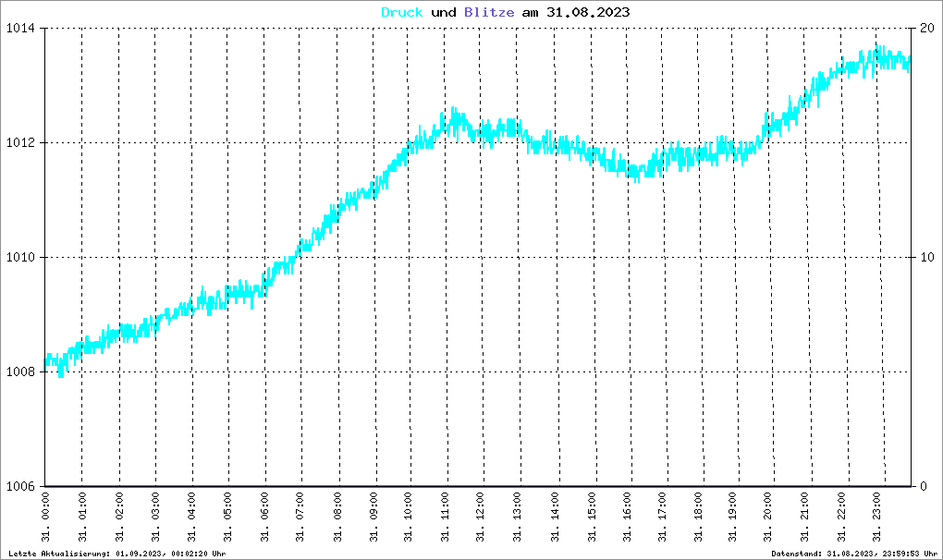Screen dimensions: 943x560
Task: Click the time label '31. 10:00'
Action: (x=409, y=517)
